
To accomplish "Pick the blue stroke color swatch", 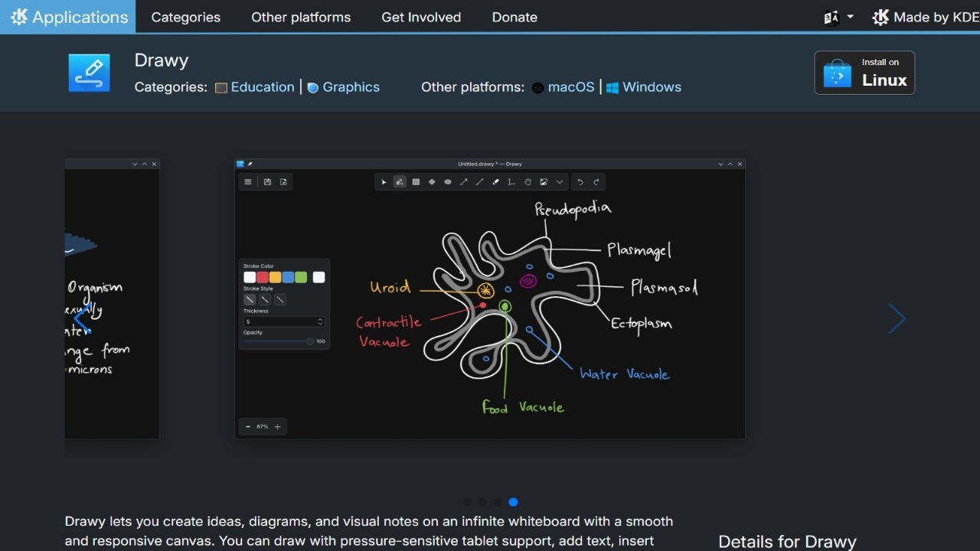I will point(288,277).
